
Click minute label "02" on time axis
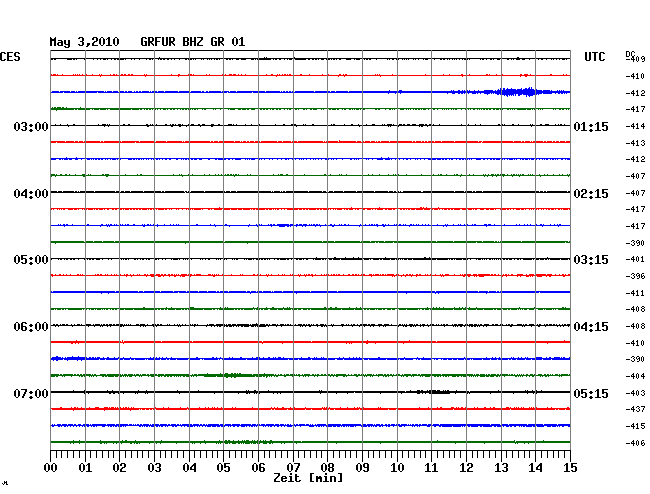(119, 468)
